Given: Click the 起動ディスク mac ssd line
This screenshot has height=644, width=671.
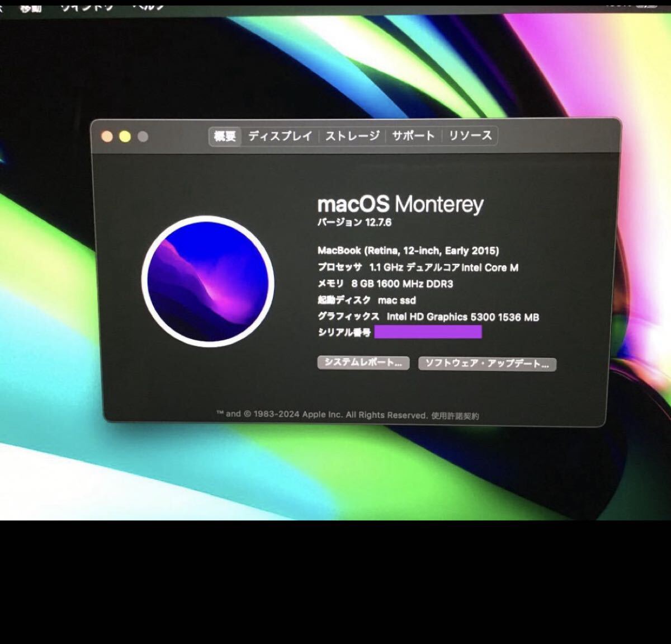Looking at the screenshot, I should [367, 300].
